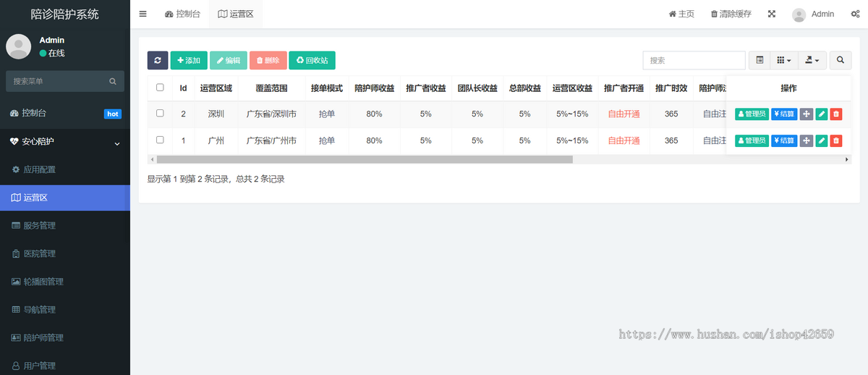Open 控制台 in the sidebar
The width and height of the screenshot is (868, 375).
point(65,113)
